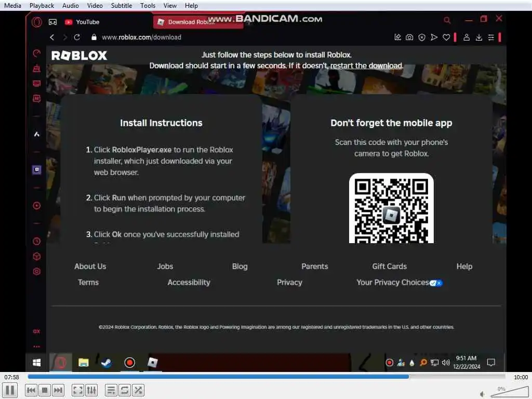
Task: Skip to previous media in VLC
Action: pos(31,390)
